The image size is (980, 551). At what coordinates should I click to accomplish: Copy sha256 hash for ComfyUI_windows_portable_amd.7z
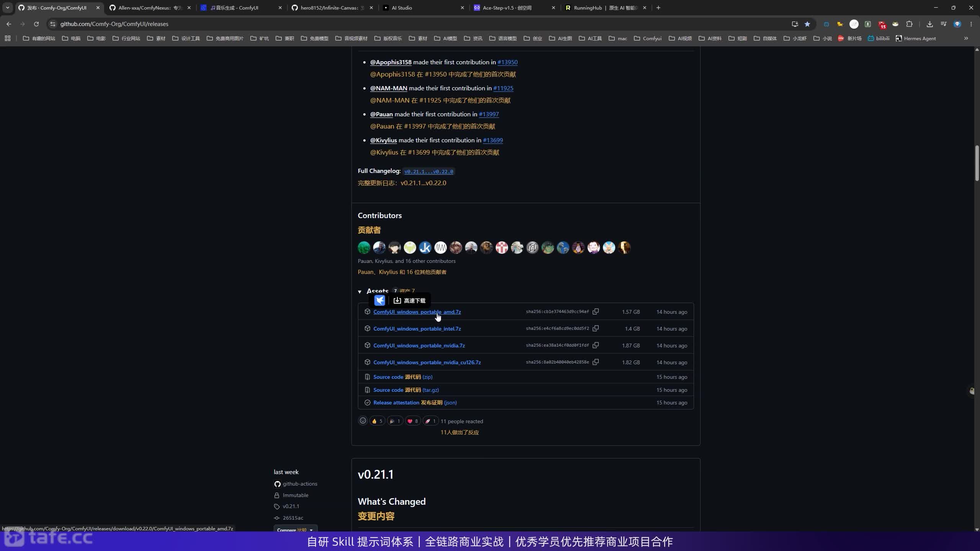pyautogui.click(x=596, y=311)
